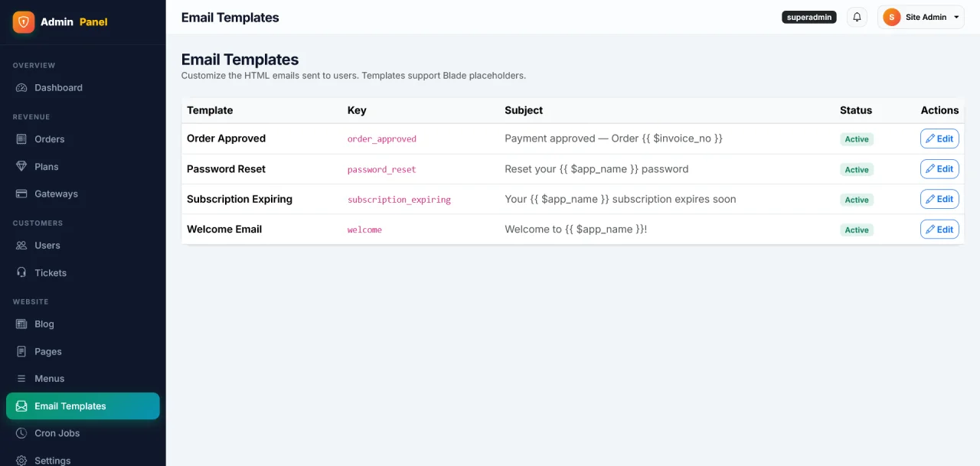This screenshot has width=980, height=466.
Task: Click the Subscription Expiring template name
Action: 240,199
